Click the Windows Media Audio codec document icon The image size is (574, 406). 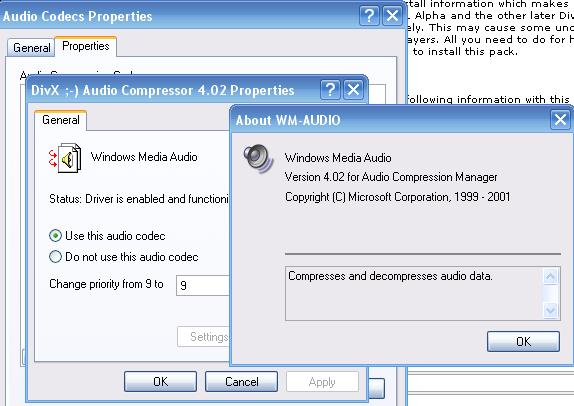click(x=65, y=158)
